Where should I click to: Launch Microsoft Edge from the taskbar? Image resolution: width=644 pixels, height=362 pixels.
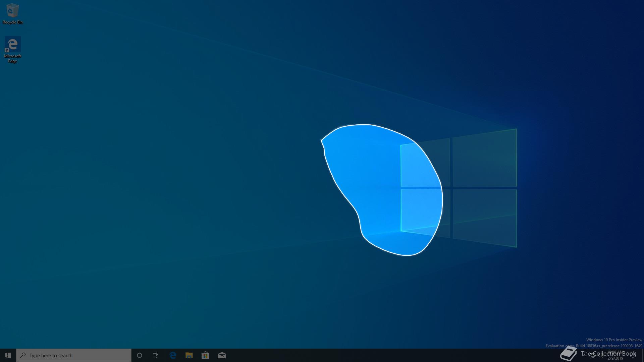[x=173, y=355]
